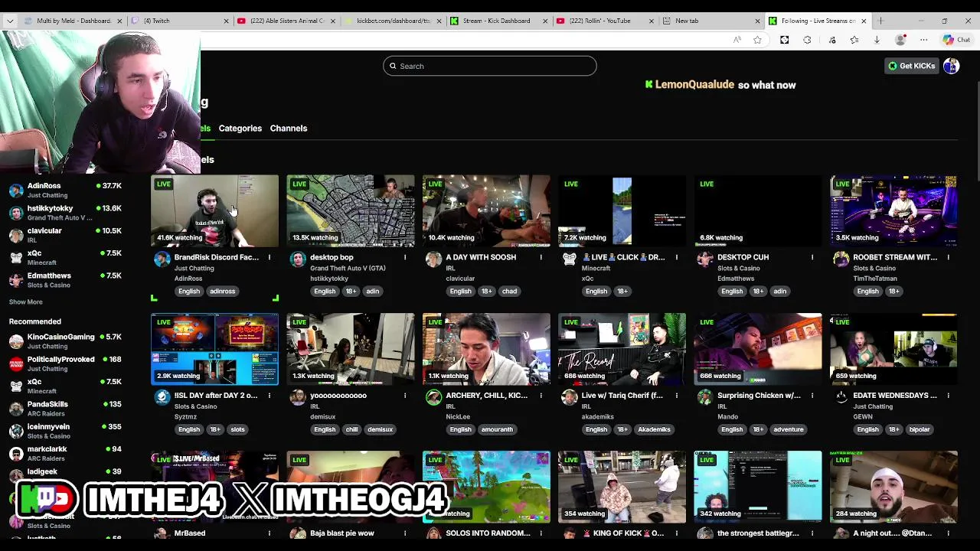Click the demisux tag under yooooooooooooo stream

pos(380,429)
